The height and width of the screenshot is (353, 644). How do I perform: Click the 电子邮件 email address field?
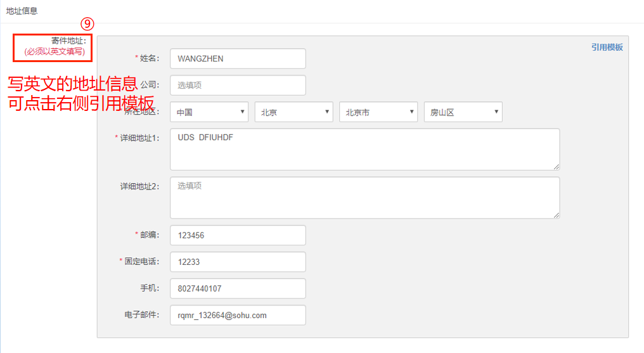238,315
